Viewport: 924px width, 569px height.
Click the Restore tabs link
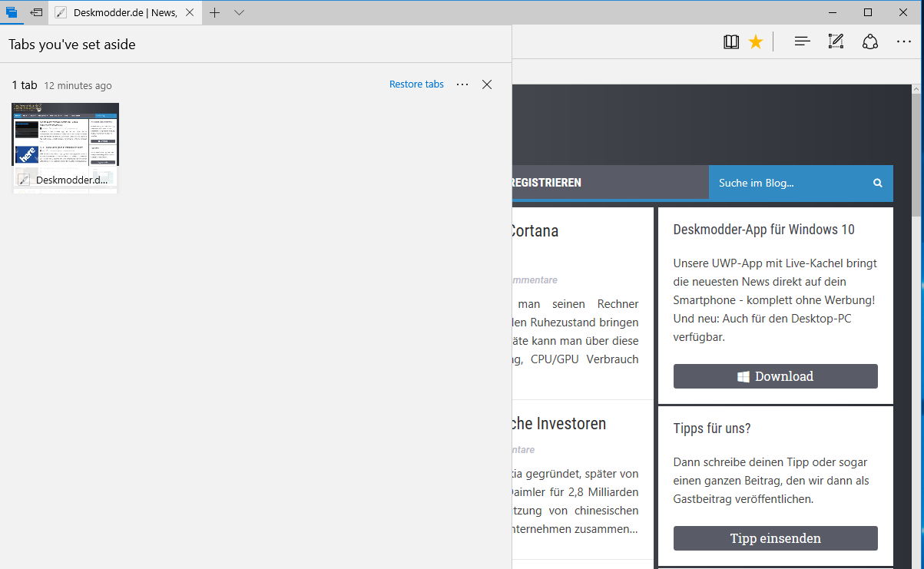tap(416, 84)
